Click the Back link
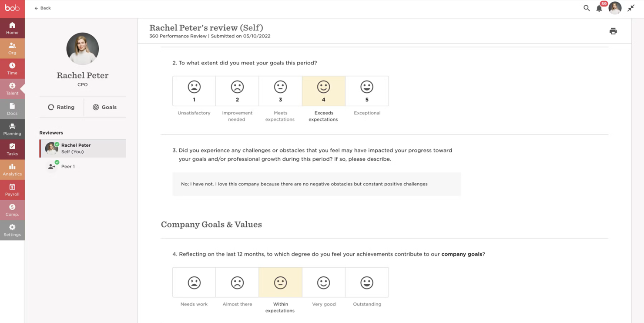The height and width of the screenshot is (323, 644). pyautogui.click(x=43, y=8)
